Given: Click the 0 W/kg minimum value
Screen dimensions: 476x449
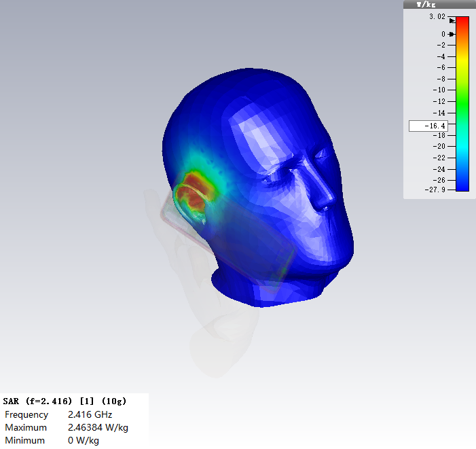Looking at the screenshot, I should pyautogui.click(x=83, y=441).
